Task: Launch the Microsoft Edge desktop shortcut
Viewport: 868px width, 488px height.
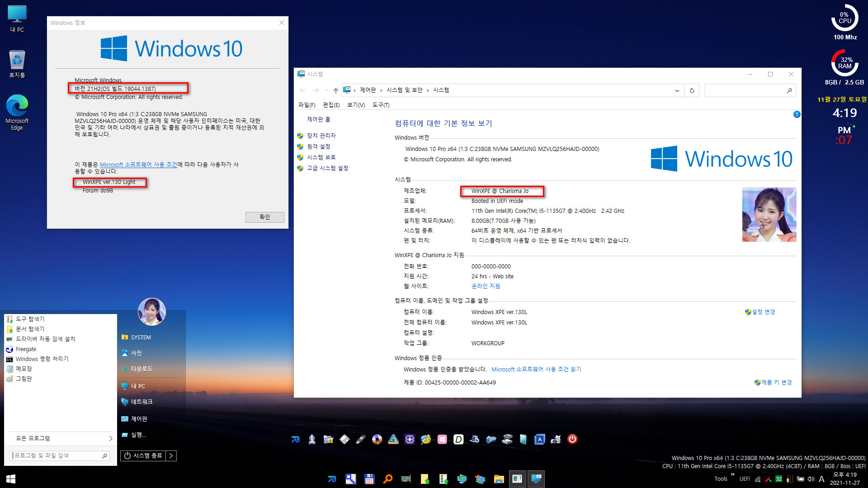Action: [x=17, y=113]
